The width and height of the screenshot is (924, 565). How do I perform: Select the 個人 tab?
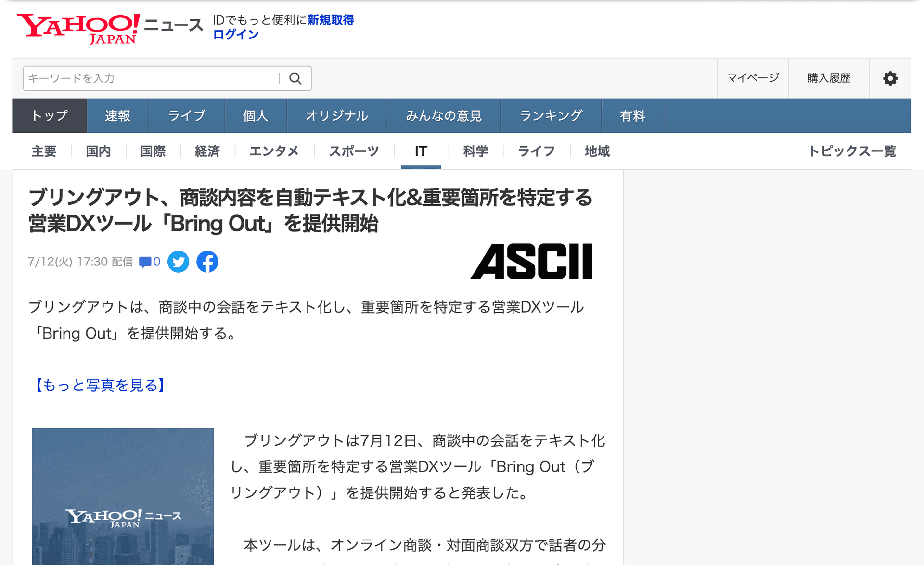click(256, 116)
